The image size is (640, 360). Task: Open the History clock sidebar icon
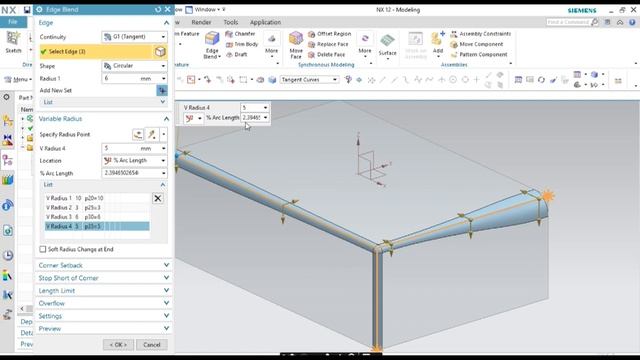(x=8, y=256)
